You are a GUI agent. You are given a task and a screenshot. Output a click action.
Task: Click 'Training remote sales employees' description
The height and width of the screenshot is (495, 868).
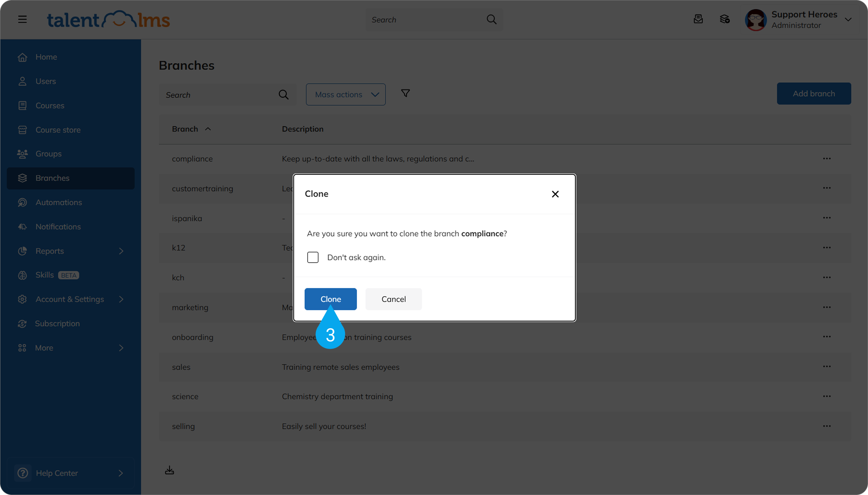pyautogui.click(x=340, y=367)
